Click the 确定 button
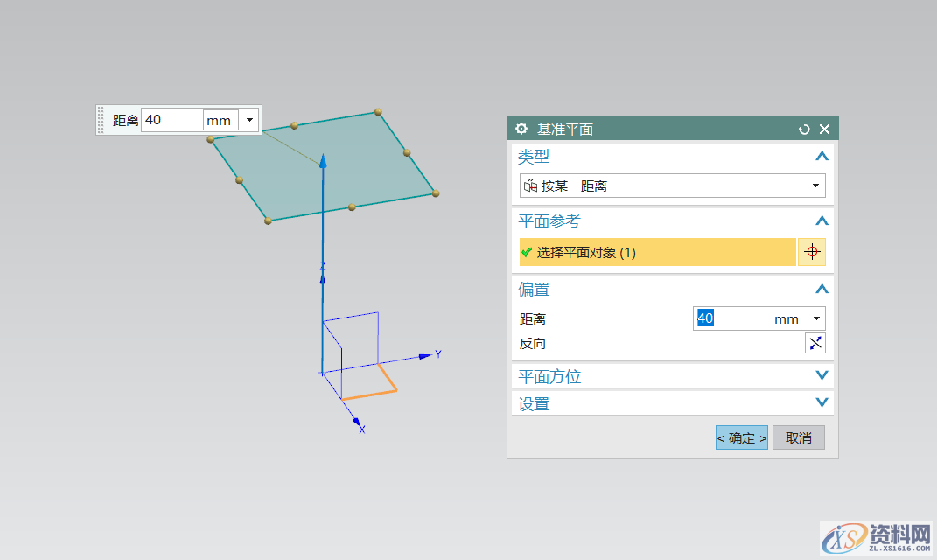This screenshot has height=560, width=937. coord(740,437)
